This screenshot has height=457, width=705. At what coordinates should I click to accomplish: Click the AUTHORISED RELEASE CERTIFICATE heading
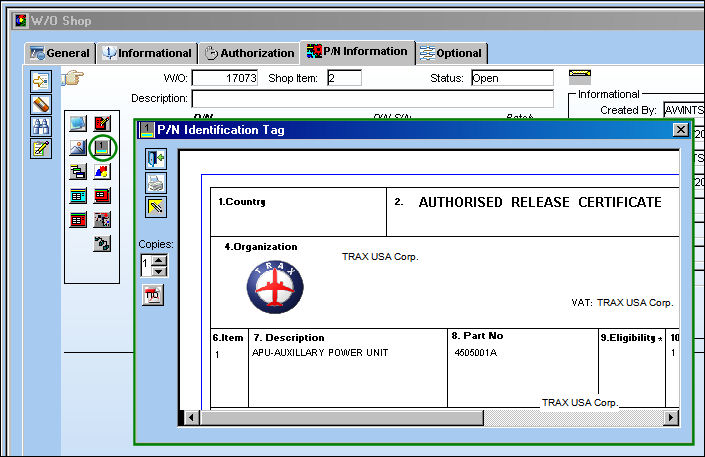(x=540, y=202)
